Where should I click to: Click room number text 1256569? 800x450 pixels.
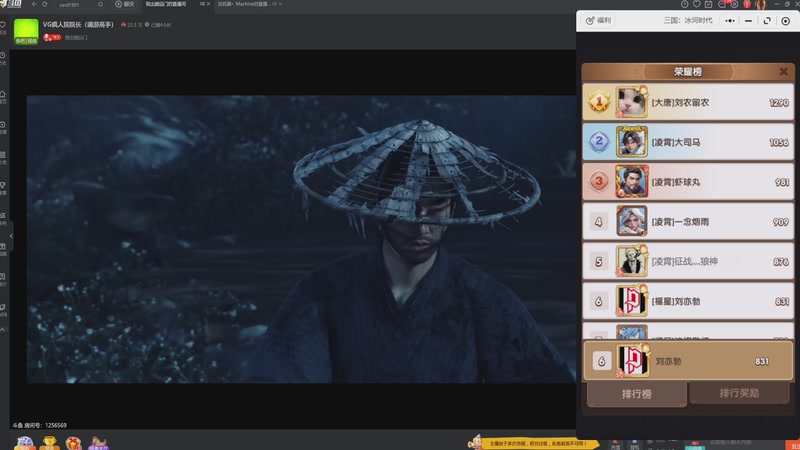point(56,425)
